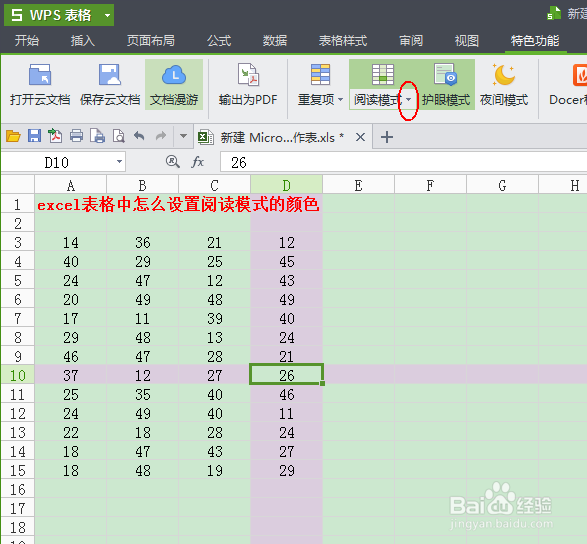Toggle the 文档漫游 cloud button
Viewport: 587px width, 544px height.
tap(174, 85)
